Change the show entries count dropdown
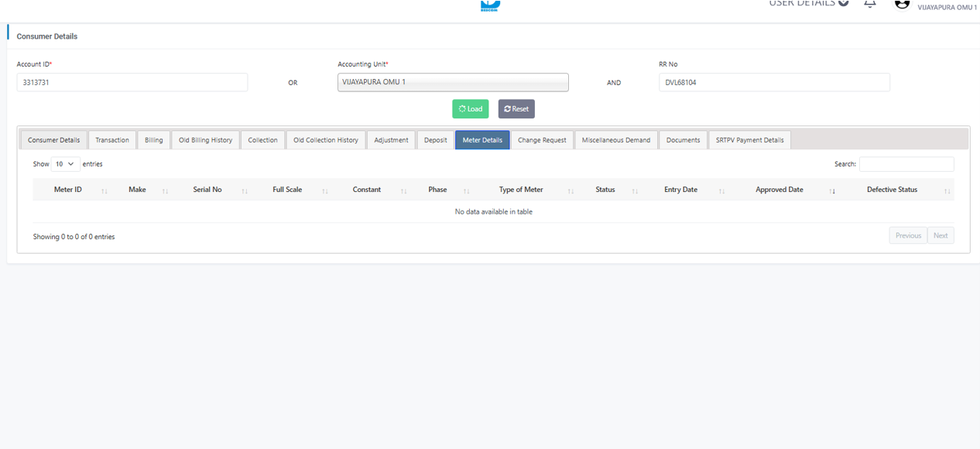Image resolution: width=980 pixels, height=449 pixels. [66, 164]
